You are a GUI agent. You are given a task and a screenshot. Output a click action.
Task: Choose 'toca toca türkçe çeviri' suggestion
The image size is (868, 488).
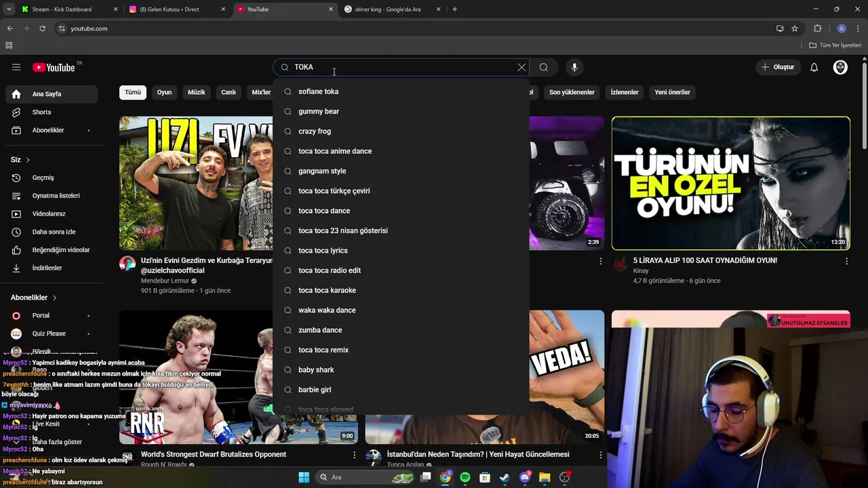coord(401,190)
